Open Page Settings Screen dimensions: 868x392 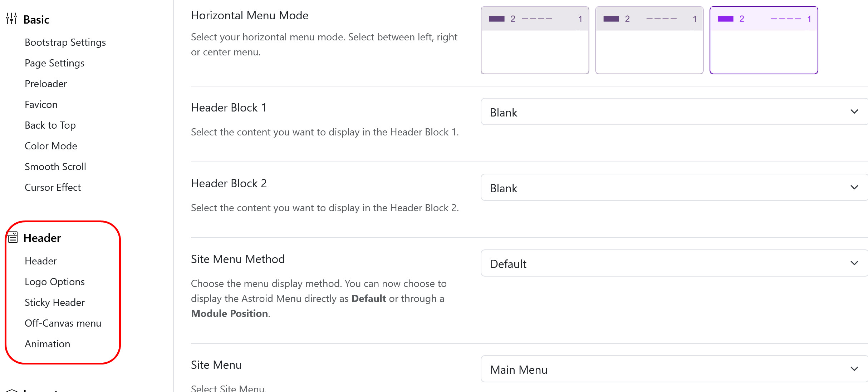[54, 63]
